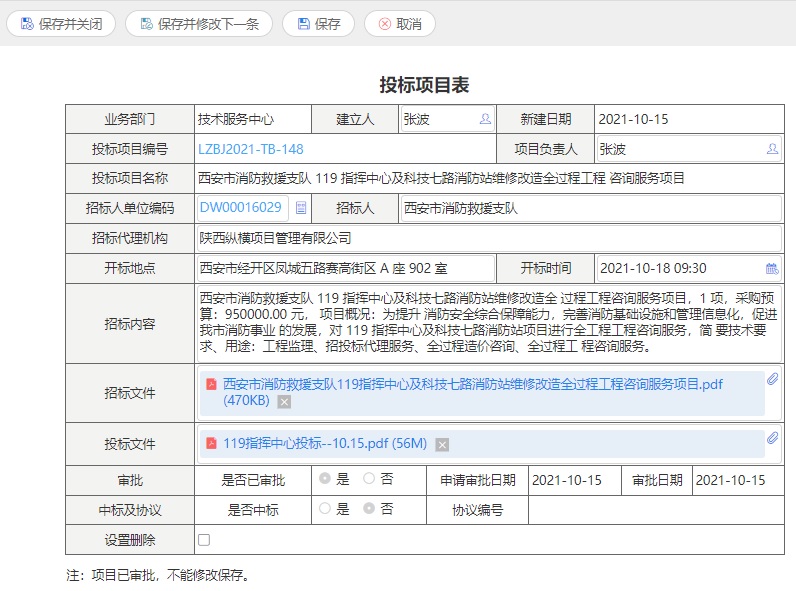Click the 保存并关闭 button
Screen dimensions: 796x591
61,24
